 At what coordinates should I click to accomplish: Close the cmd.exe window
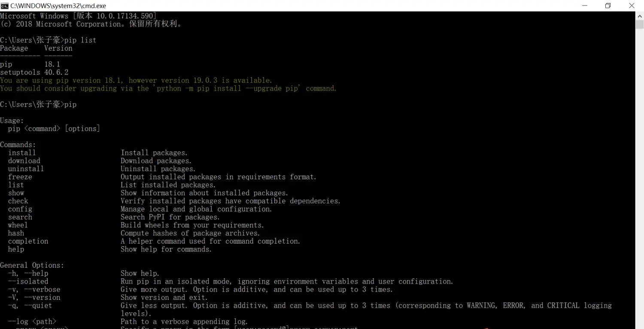632,6
